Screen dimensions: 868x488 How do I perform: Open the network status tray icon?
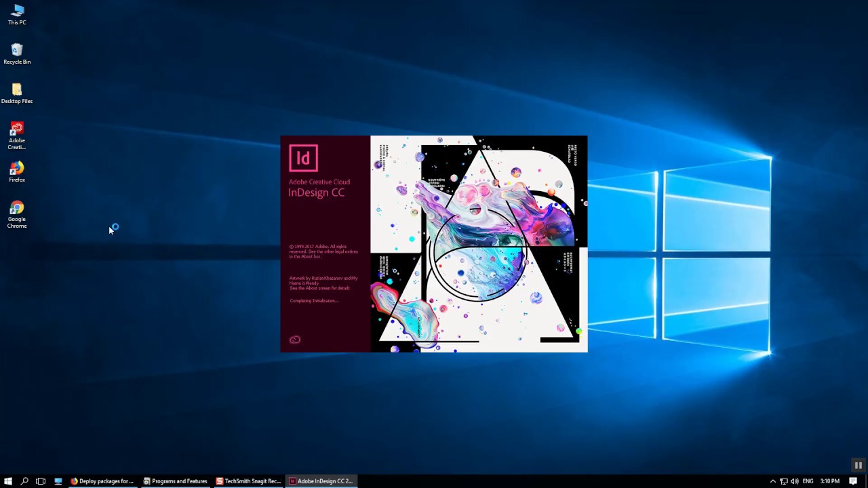click(783, 481)
